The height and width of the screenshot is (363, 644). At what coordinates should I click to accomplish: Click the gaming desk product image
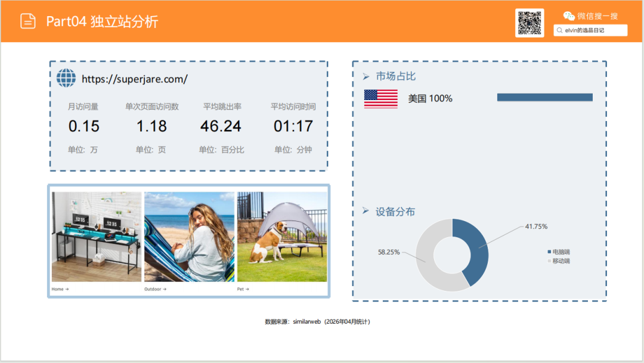(x=97, y=237)
